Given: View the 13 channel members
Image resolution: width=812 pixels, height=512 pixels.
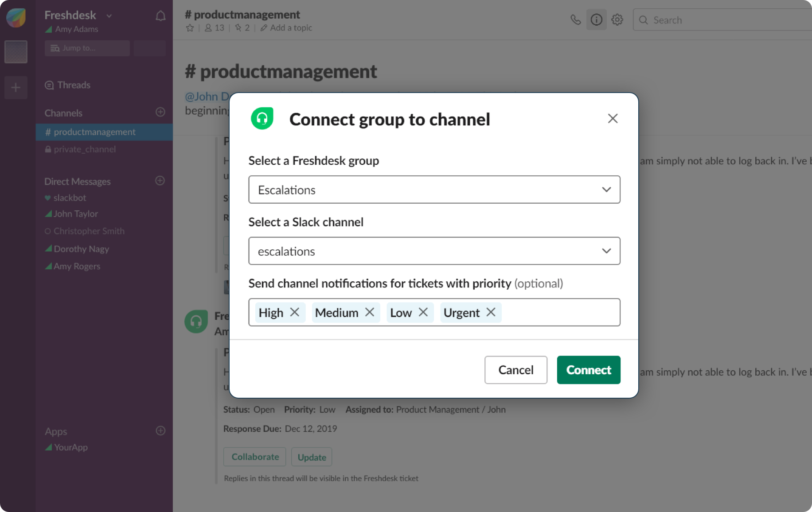Looking at the screenshot, I should [215, 27].
